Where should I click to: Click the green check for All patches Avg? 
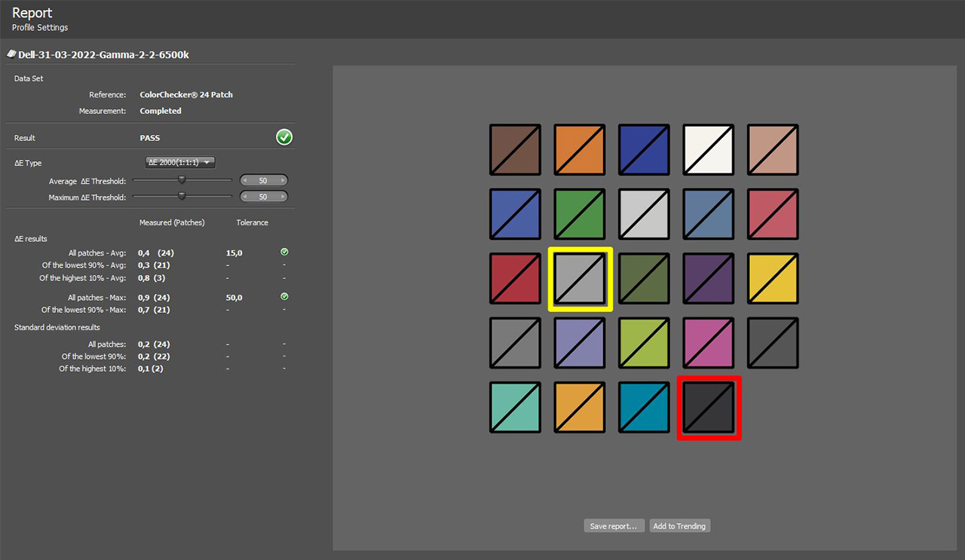284,252
